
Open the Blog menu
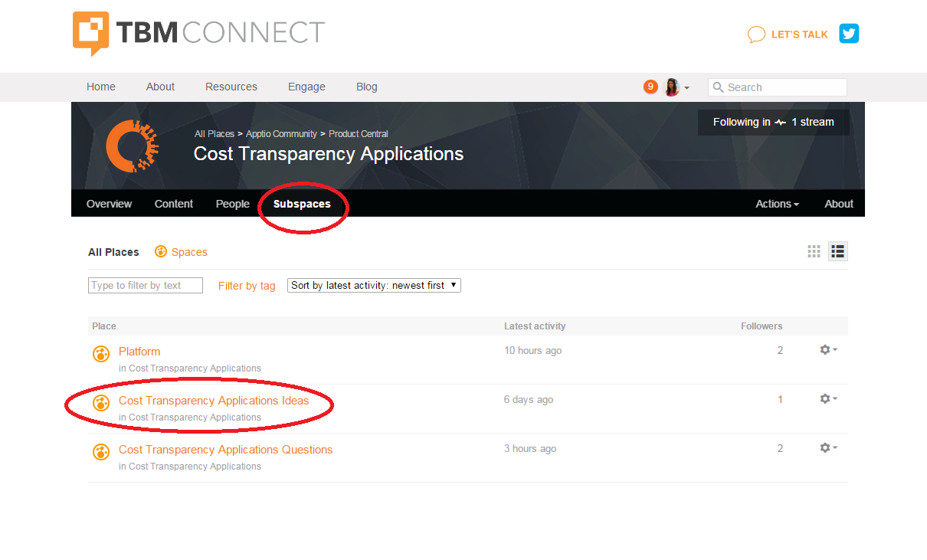367,87
